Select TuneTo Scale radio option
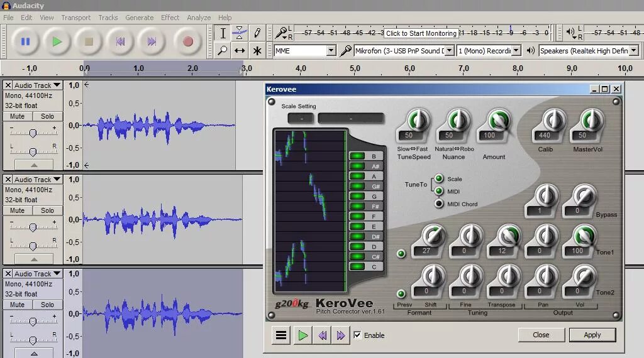This screenshot has width=644, height=358. click(438, 178)
